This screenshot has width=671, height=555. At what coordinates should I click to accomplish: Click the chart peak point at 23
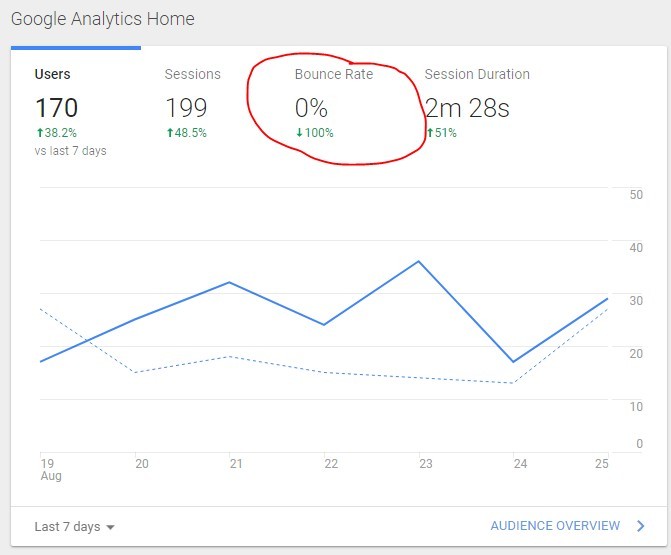click(x=419, y=261)
